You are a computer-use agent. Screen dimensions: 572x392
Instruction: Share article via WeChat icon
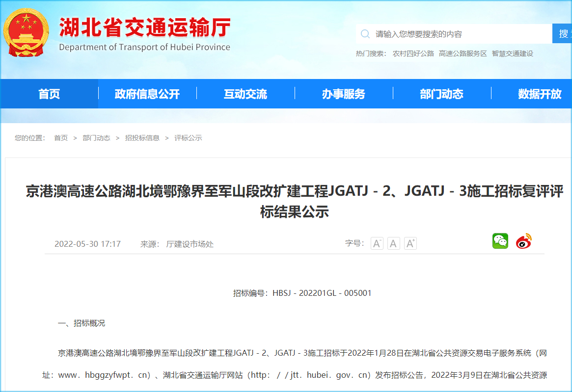(x=500, y=241)
